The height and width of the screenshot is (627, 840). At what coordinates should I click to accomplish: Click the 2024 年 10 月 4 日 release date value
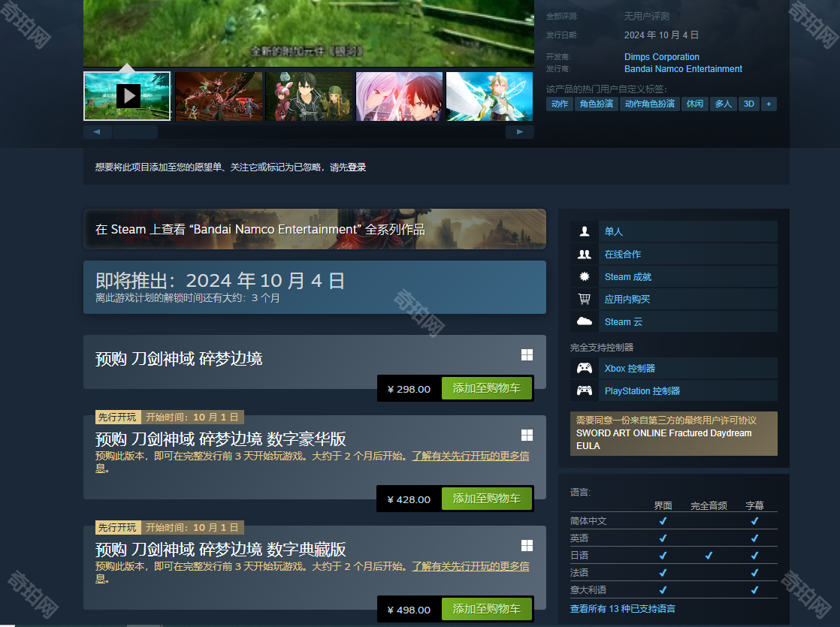tap(662, 35)
